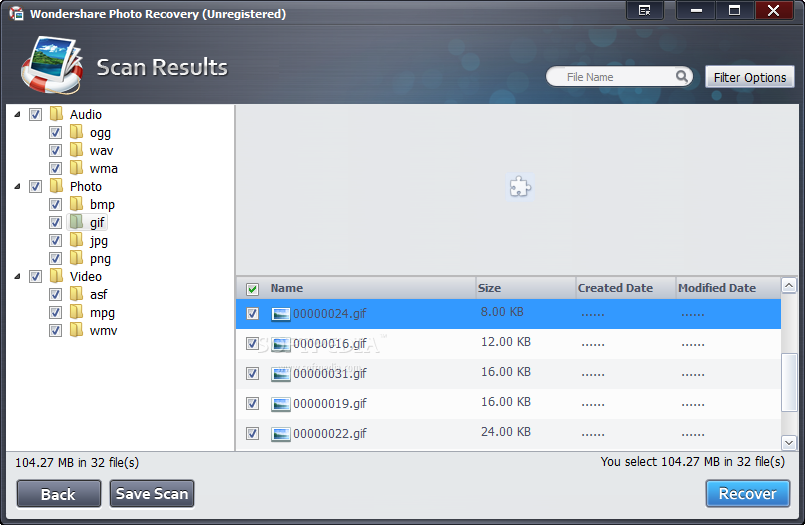Uncheck the Audio category checkbox

(35, 114)
